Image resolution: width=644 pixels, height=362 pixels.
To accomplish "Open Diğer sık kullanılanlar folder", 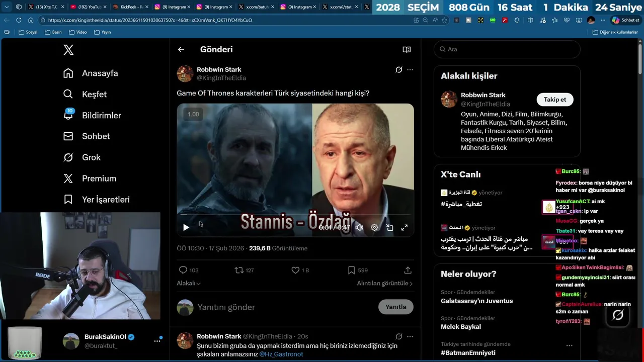I will point(615,32).
